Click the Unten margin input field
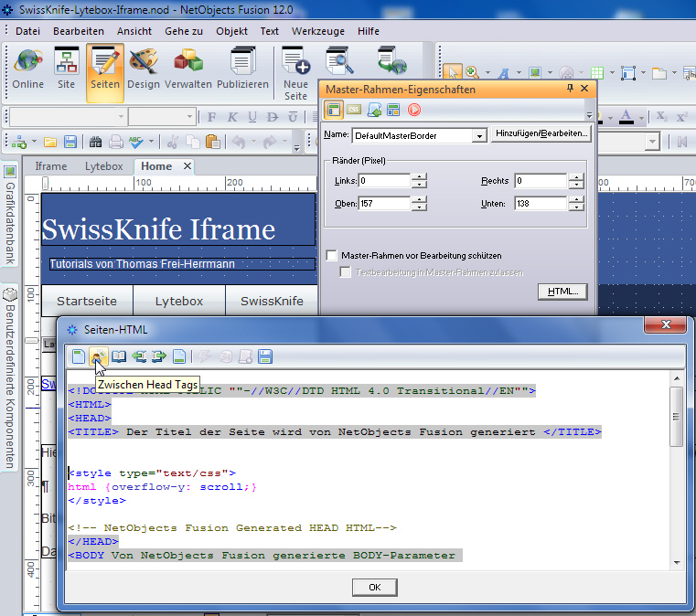The width and height of the screenshot is (696, 616). [x=540, y=204]
